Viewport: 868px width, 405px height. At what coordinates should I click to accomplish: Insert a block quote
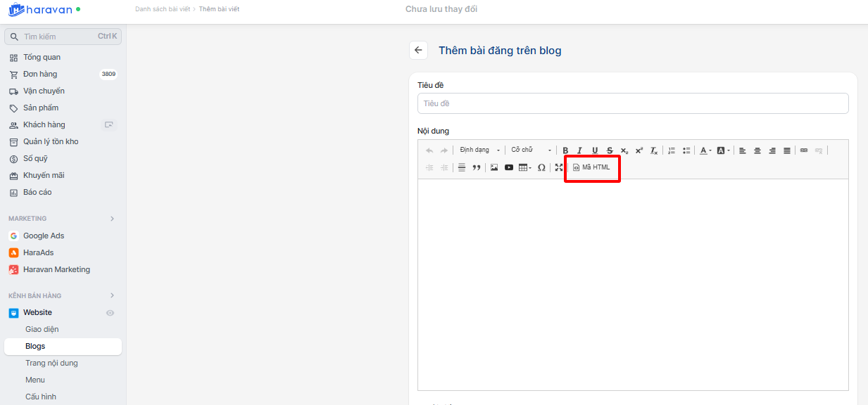tap(477, 167)
